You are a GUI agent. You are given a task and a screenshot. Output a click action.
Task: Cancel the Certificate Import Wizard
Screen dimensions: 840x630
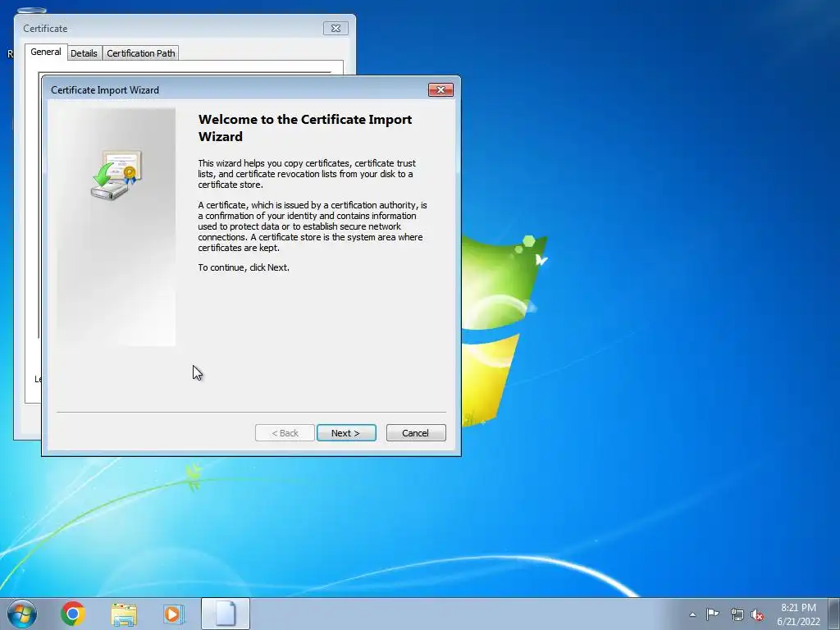tap(416, 433)
